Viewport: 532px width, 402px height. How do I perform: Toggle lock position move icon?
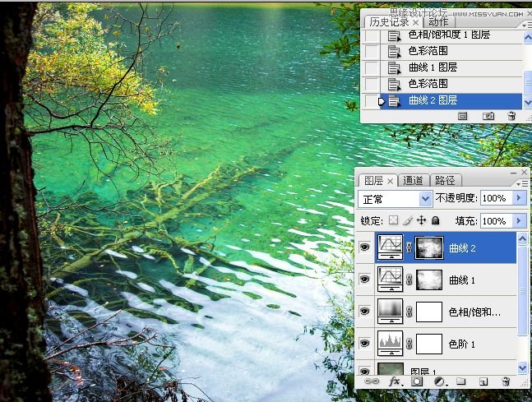pos(421,220)
